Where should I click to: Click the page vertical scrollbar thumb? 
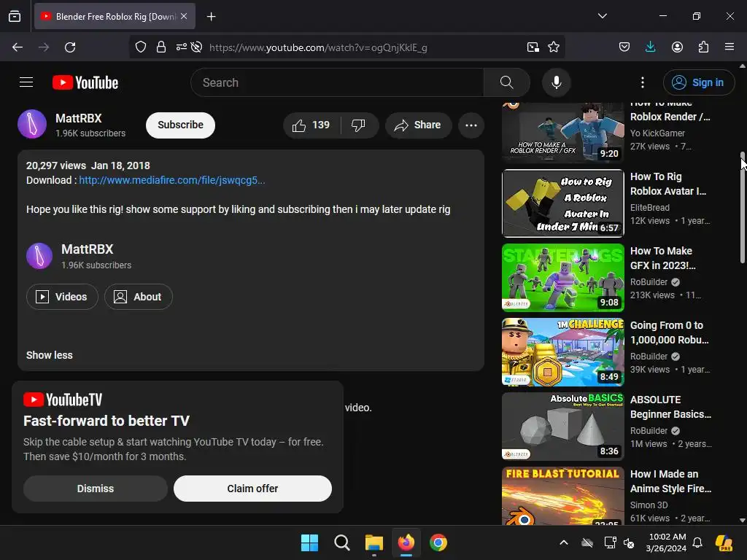pyautogui.click(x=742, y=207)
